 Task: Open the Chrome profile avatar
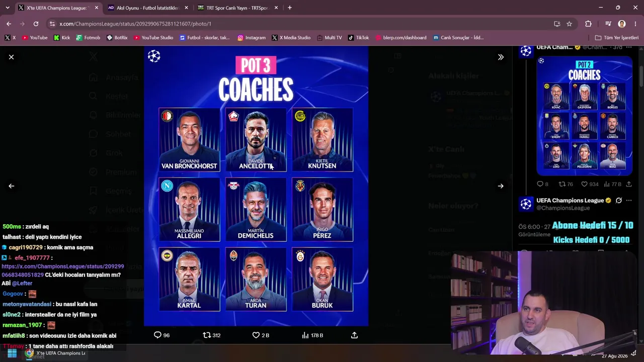[622, 24]
